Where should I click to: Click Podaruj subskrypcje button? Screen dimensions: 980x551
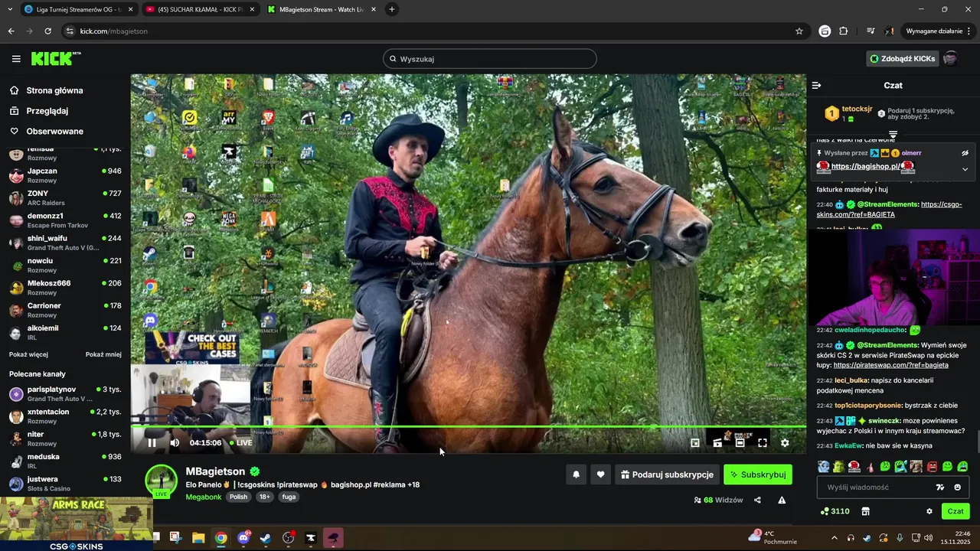point(667,474)
